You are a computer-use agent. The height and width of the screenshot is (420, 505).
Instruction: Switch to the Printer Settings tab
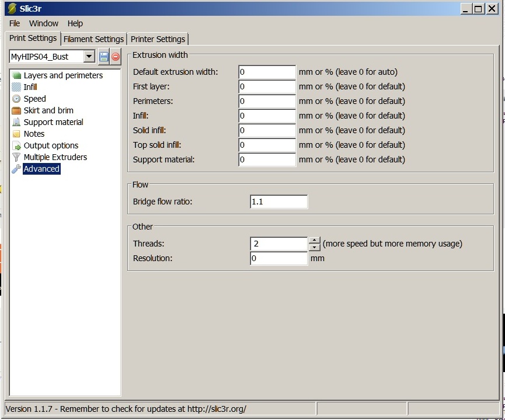click(158, 39)
